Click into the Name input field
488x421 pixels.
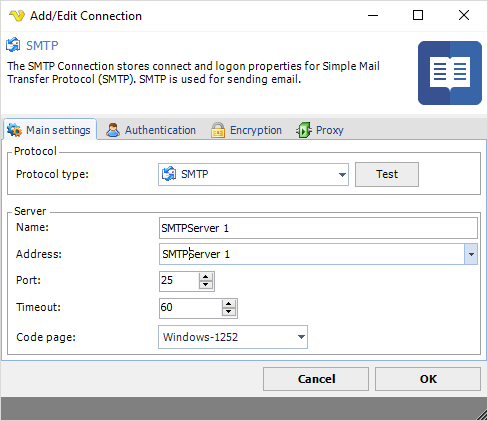click(318, 228)
